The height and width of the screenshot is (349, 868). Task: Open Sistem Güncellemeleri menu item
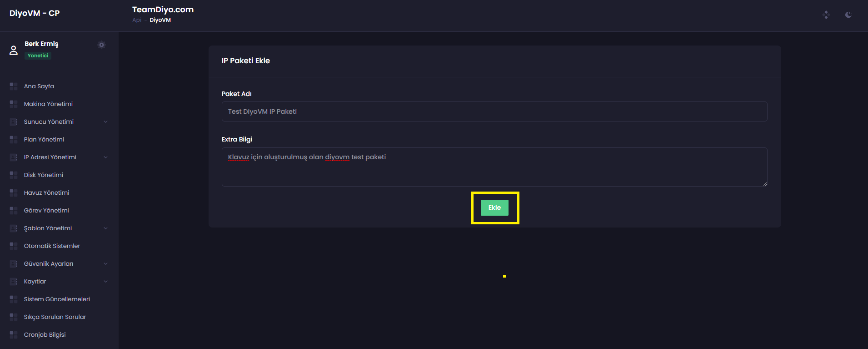57,299
